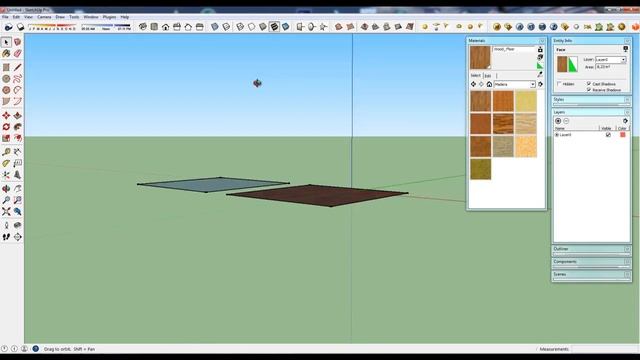This screenshot has width=640, height=360.
Task: Open Materials details arrow menu
Action: (x=540, y=84)
